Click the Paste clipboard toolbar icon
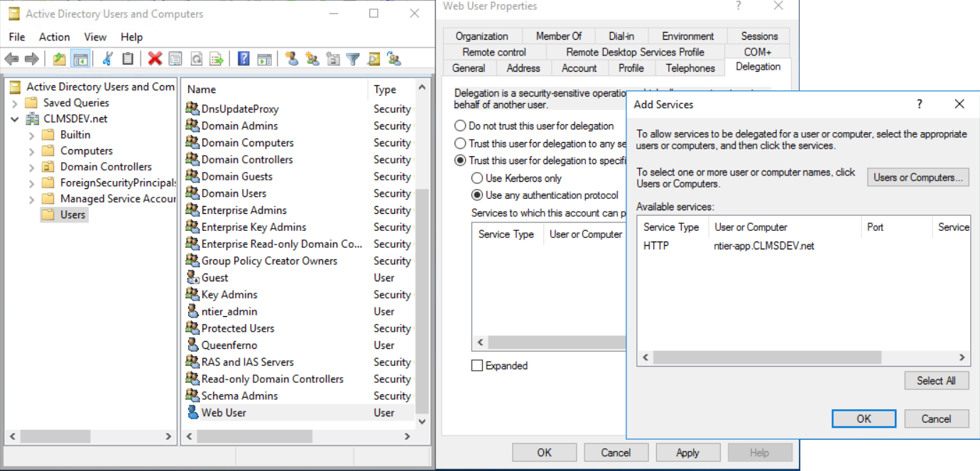The height and width of the screenshot is (471, 980). [x=128, y=59]
